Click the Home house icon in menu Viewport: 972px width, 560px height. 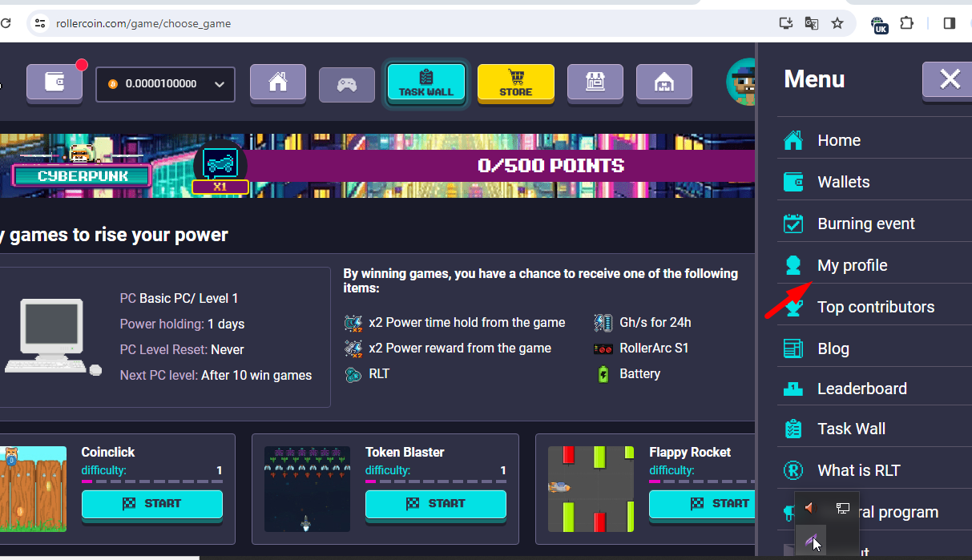793,140
